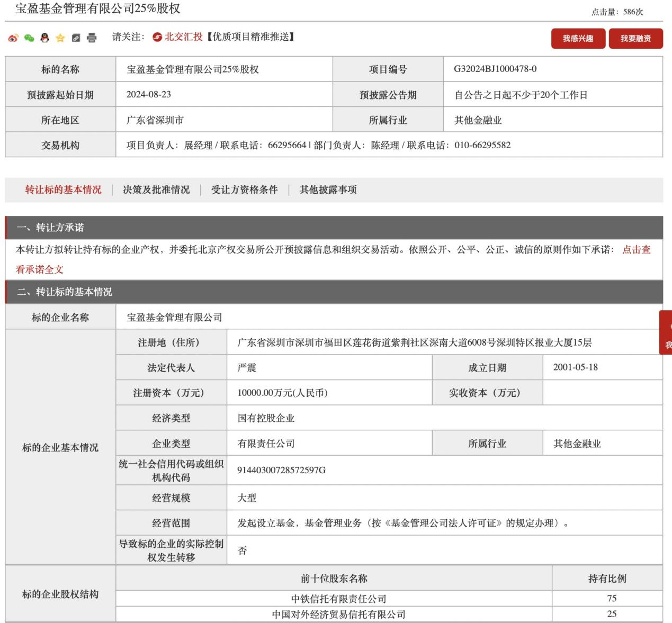Click the date value 2024-08-23
This screenshot has width=672, height=623.
[149, 94]
